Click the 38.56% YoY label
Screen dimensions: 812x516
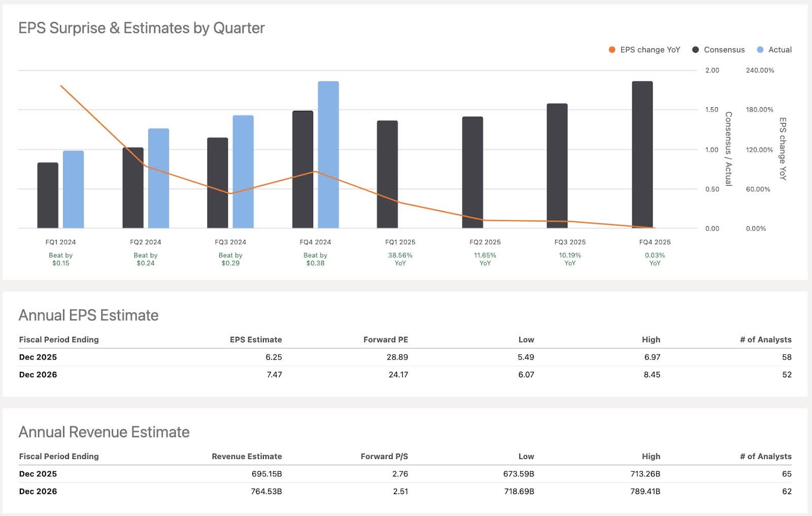[400, 259]
